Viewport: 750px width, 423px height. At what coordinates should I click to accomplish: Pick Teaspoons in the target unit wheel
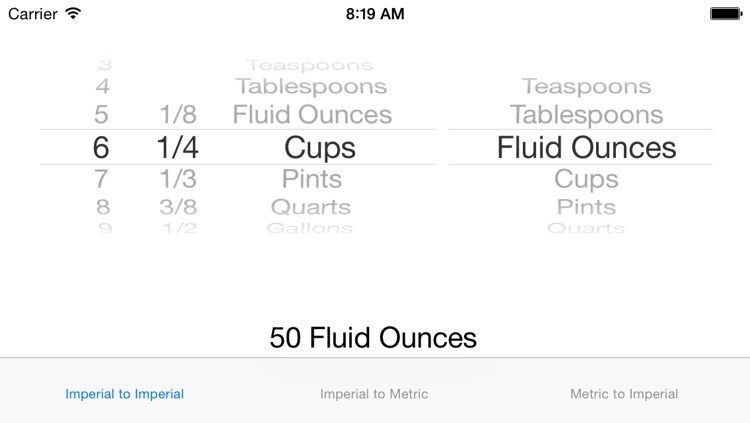tap(586, 87)
